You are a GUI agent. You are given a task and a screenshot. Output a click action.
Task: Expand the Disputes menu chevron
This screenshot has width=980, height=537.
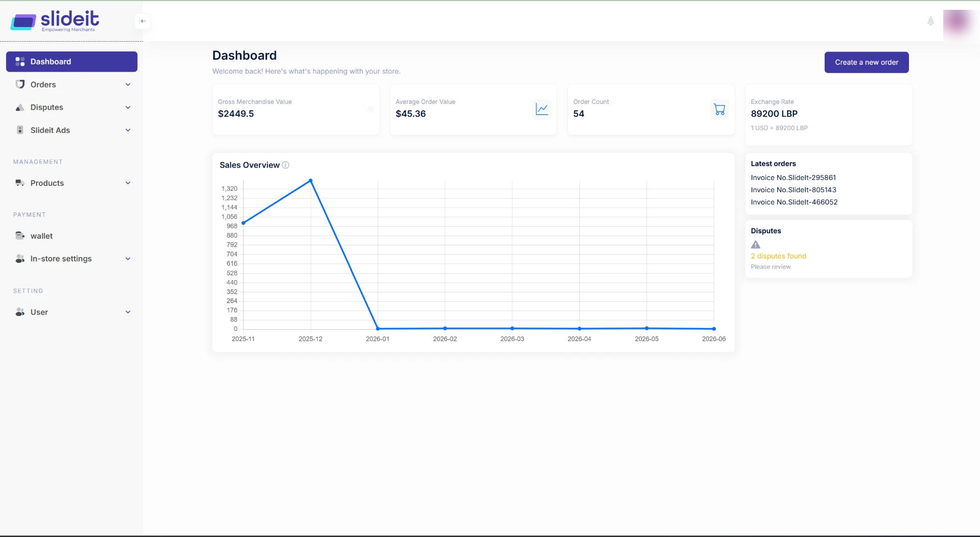pos(128,107)
